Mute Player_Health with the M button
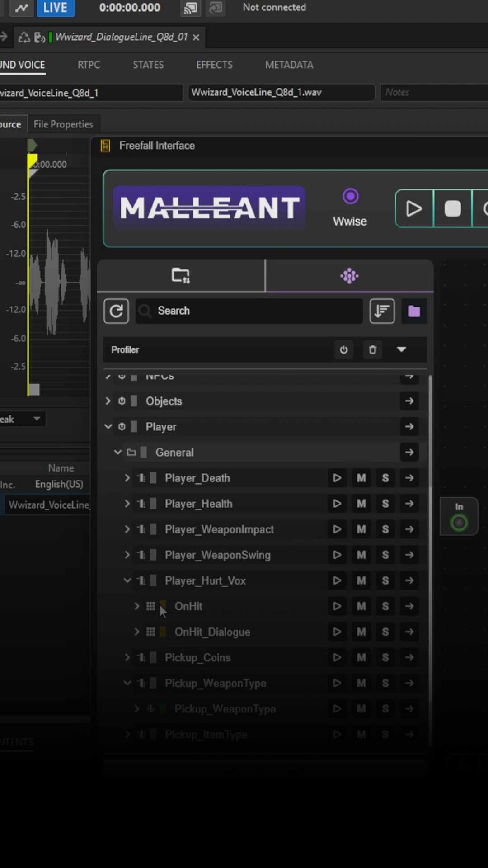The height and width of the screenshot is (868, 488). coord(361,504)
